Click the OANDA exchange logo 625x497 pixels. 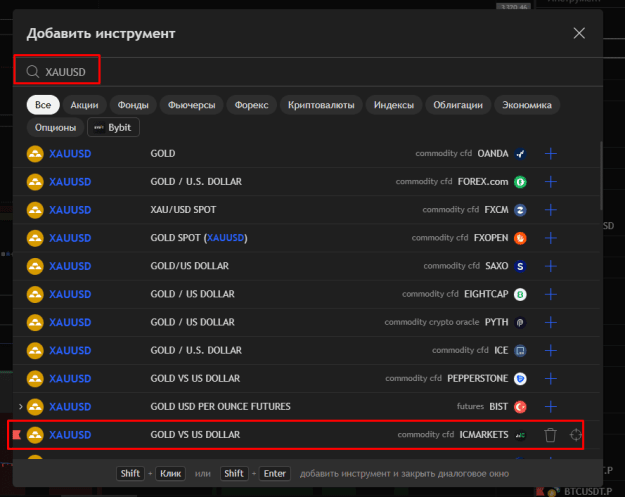click(520, 153)
